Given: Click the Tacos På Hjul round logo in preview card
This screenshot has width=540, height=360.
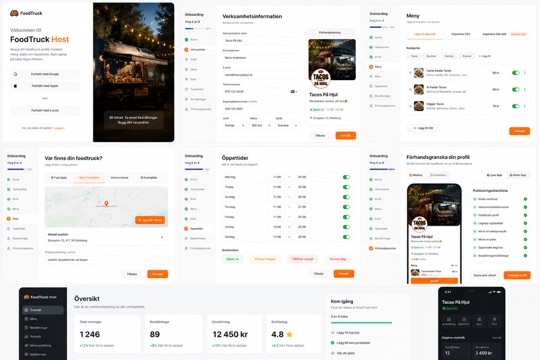Looking at the screenshot, I should click(320, 79).
